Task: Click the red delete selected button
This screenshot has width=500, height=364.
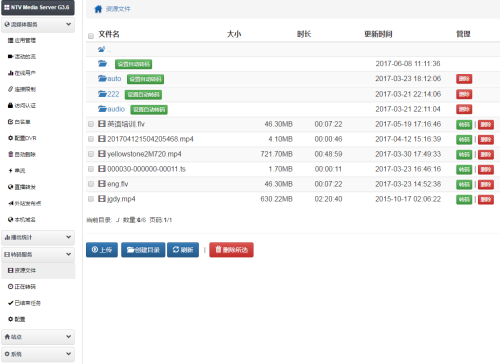Action: tap(231, 250)
